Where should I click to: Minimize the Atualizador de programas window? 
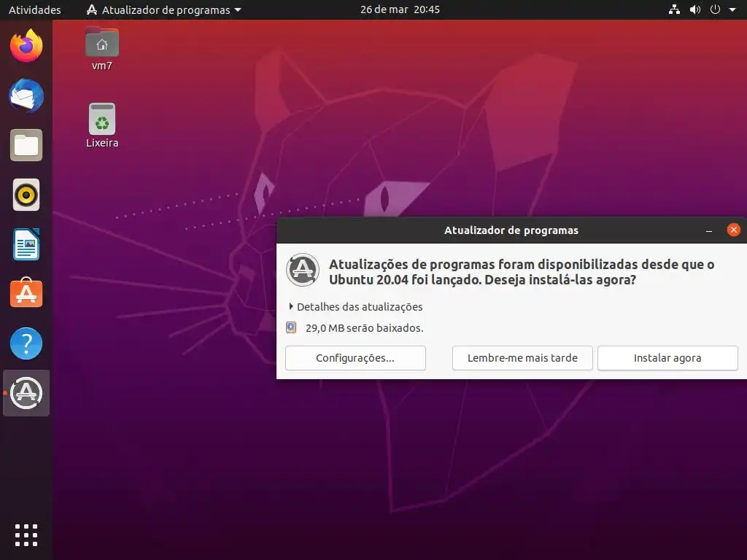coord(709,230)
